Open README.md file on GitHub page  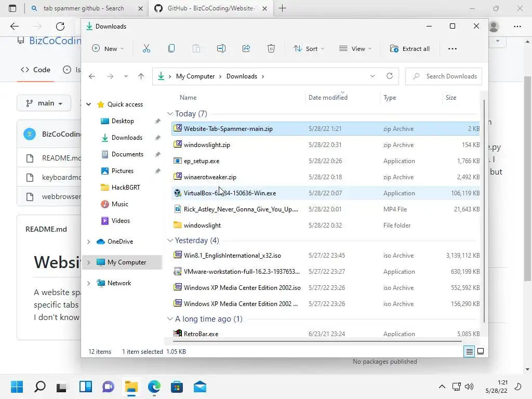coord(61,158)
